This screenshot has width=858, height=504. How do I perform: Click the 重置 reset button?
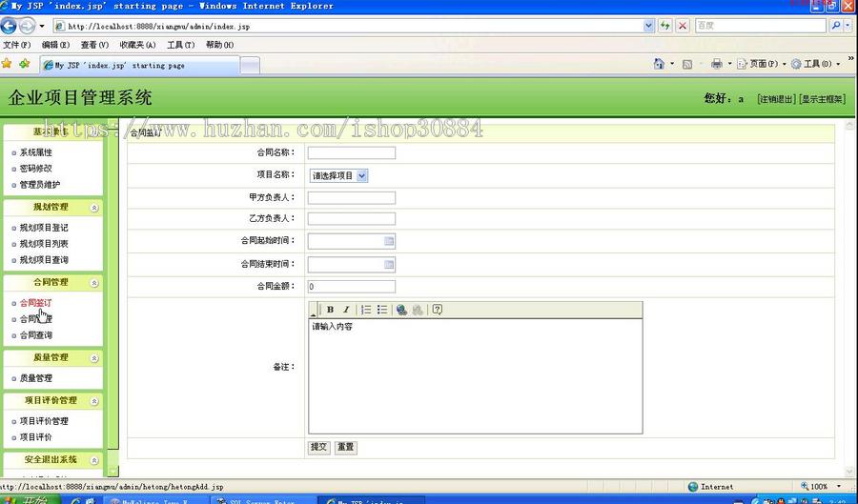346,447
